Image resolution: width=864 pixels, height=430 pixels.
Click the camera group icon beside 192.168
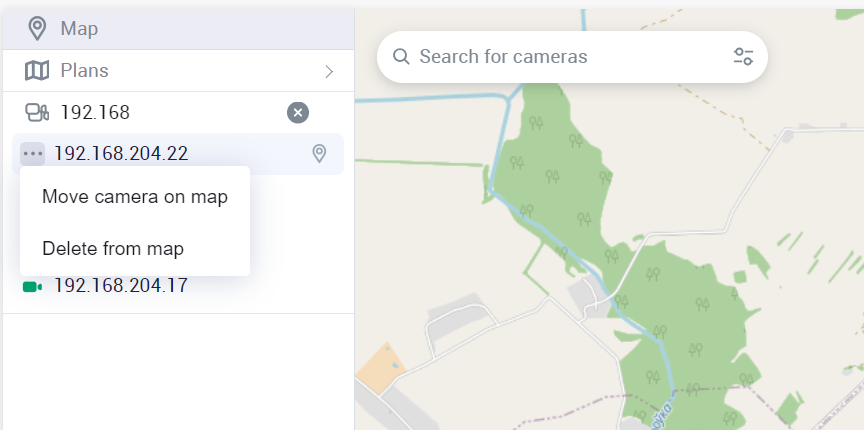pos(37,112)
